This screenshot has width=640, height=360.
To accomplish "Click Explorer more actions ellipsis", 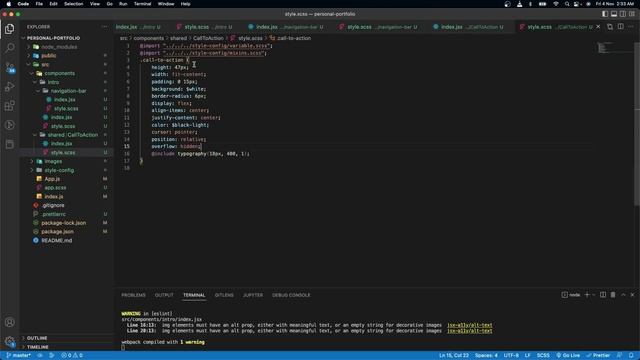I will 104,27.
